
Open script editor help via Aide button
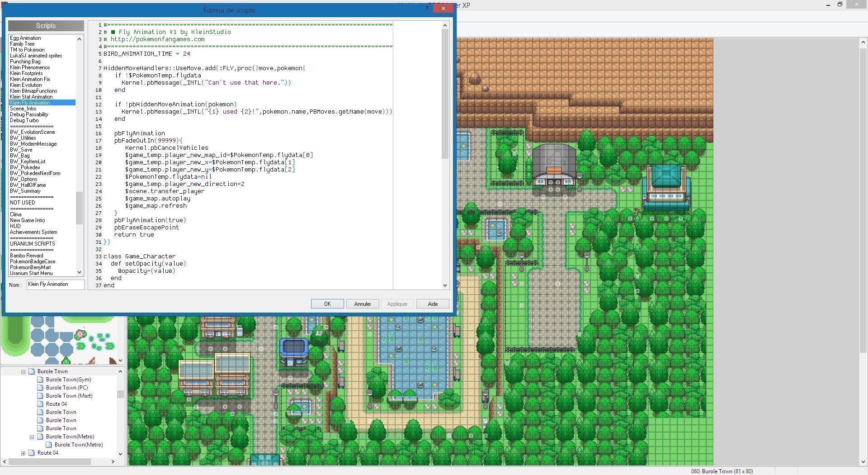pyautogui.click(x=433, y=304)
